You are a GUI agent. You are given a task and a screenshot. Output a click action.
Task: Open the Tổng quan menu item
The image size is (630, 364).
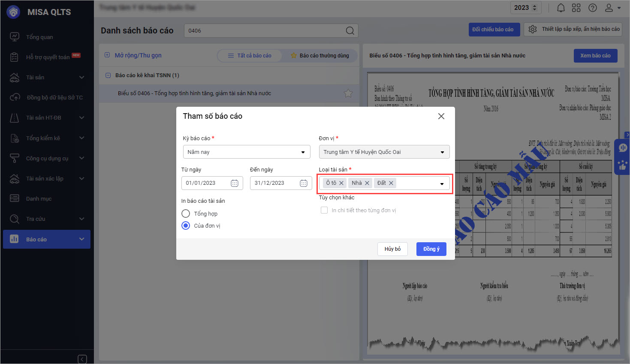click(47, 37)
